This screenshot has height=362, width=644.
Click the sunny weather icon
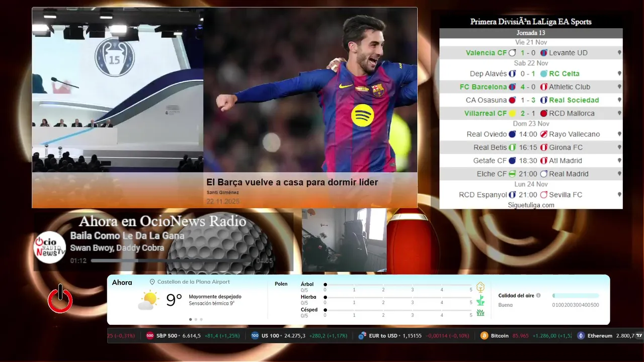[148, 300]
